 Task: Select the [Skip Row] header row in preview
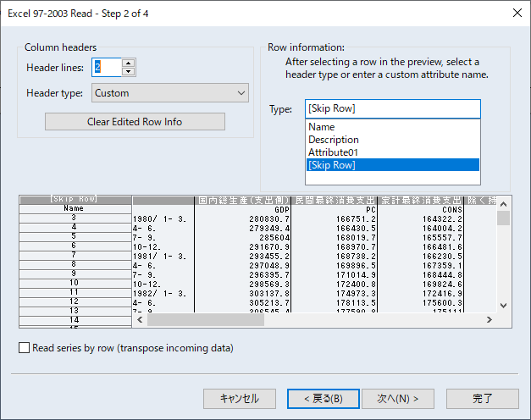tap(75, 200)
